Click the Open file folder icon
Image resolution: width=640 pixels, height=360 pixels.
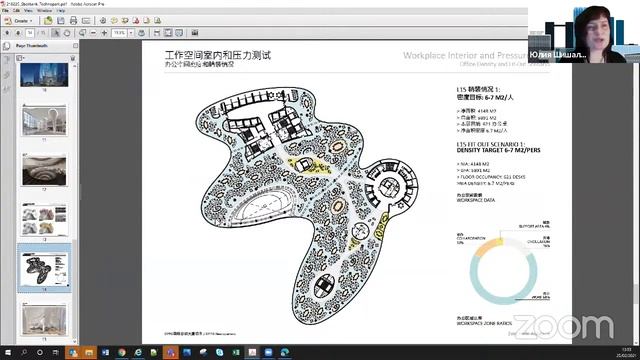coord(48,20)
